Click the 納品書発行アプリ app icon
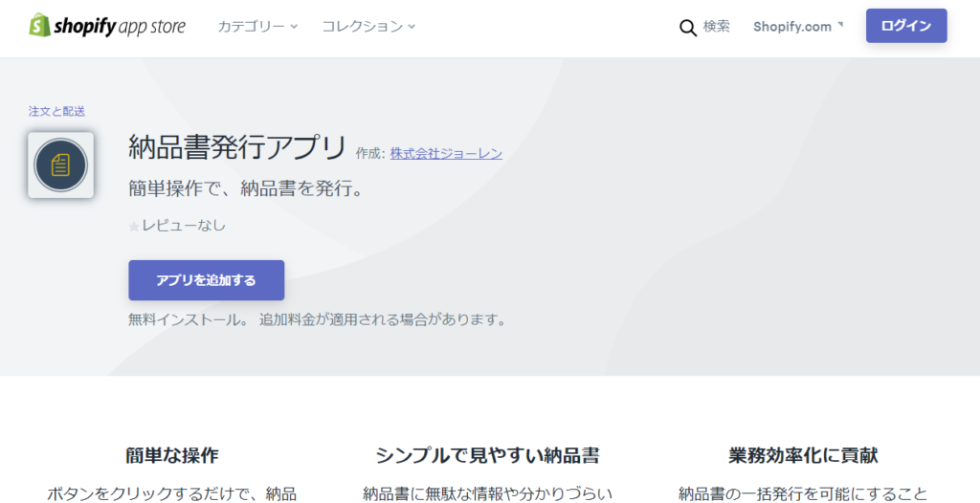 60,165
